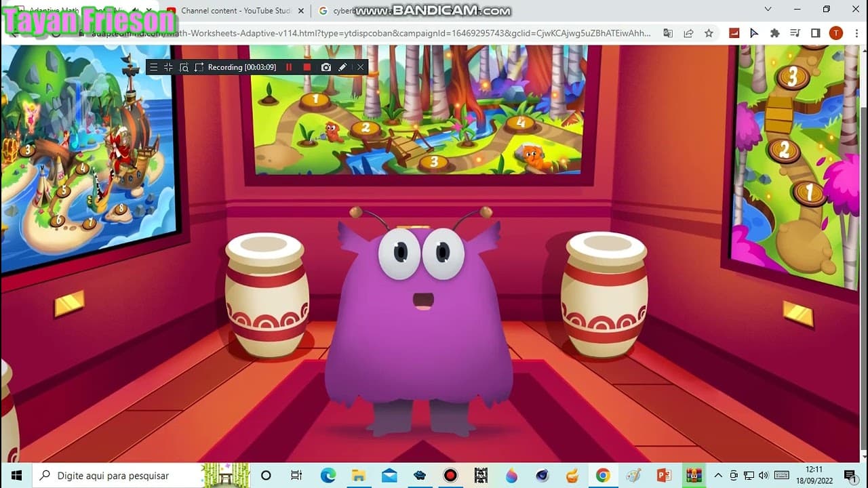Click the red extension icon in Chrome toolbar
Viewport: 868px width, 488px height.
point(734,33)
